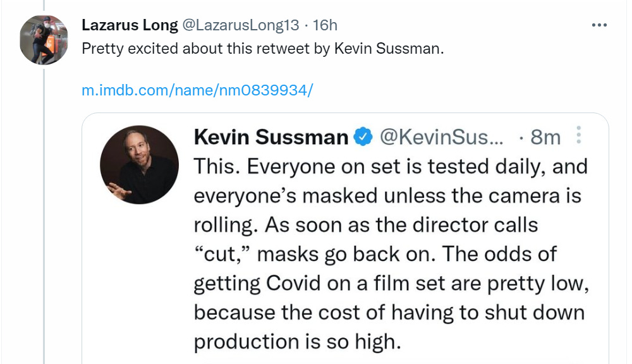Click the truncated @KevinSus... handle
Image resolution: width=632 pixels, height=364 pixels.
[441, 137]
